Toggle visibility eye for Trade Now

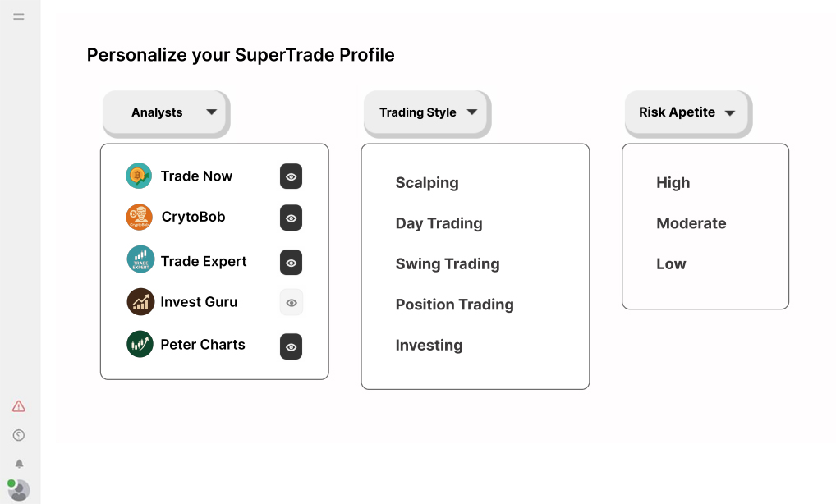pyautogui.click(x=291, y=176)
